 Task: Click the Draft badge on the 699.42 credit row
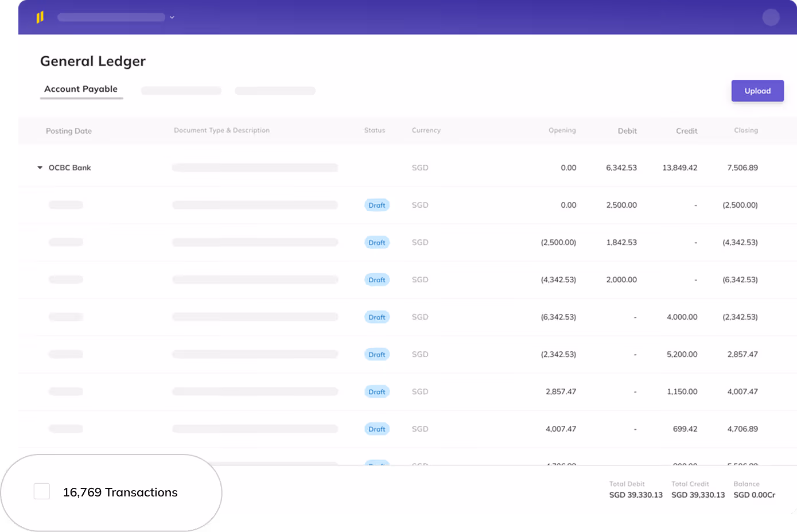377,429
